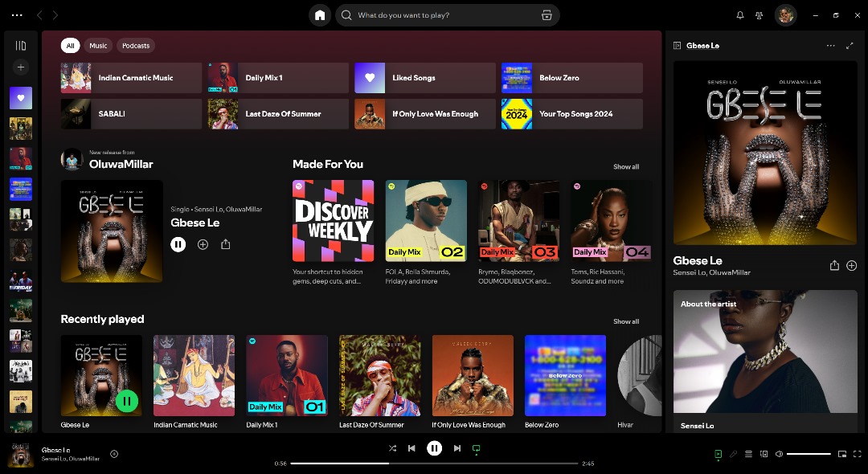Mute audio with the speaker icon
Viewport: 868px width, 474px height.
[x=779, y=454]
